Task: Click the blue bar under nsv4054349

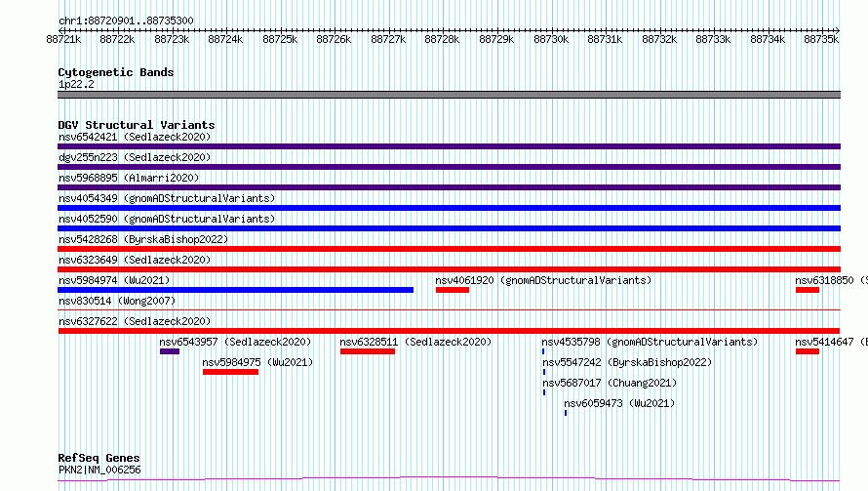Action: click(449, 208)
